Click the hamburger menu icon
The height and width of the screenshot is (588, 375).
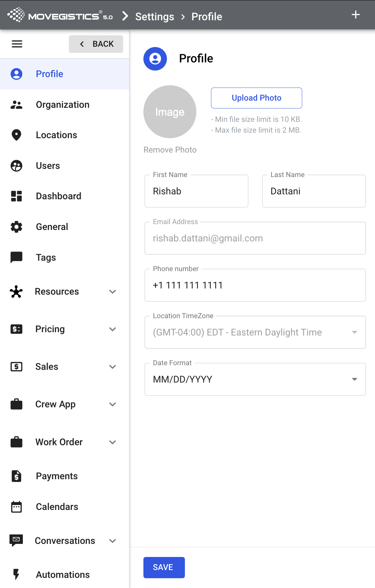point(17,44)
